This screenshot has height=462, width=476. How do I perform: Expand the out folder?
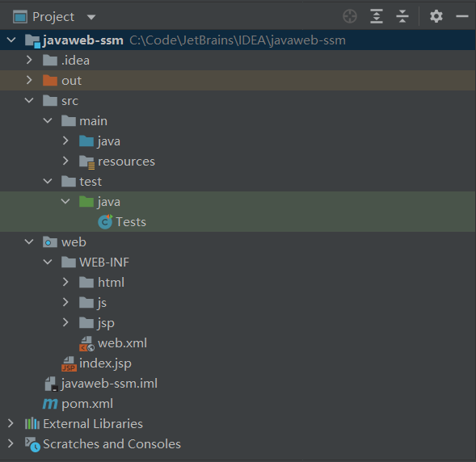(29, 80)
